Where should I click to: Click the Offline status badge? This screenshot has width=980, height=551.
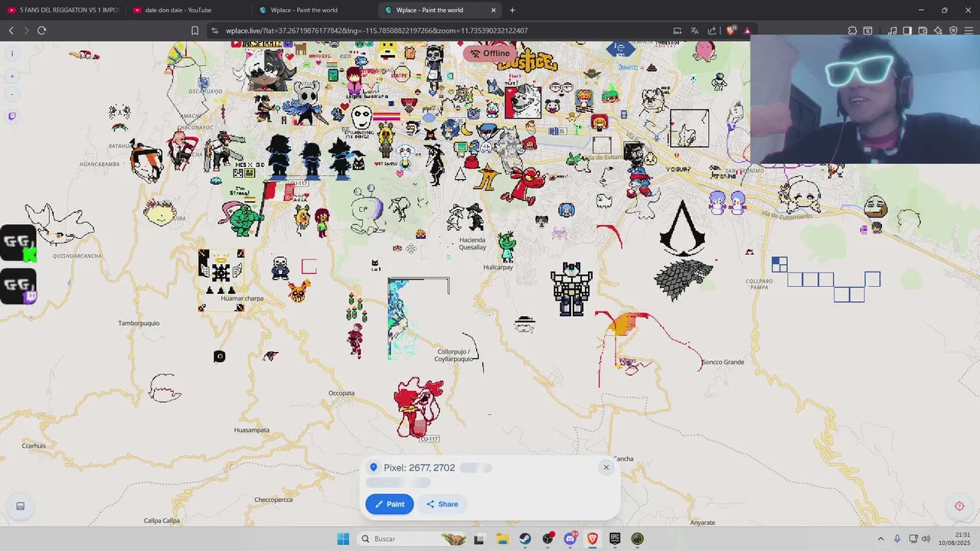pos(490,54)
